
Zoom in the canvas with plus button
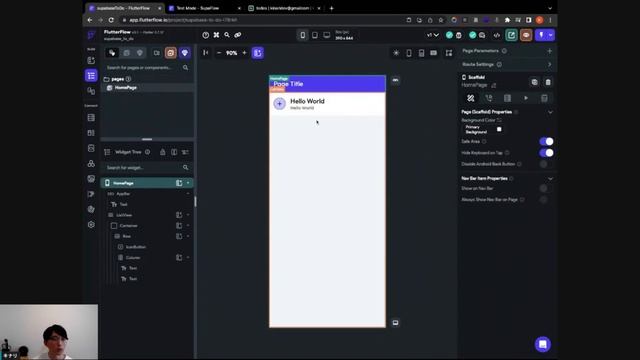click(x=244, y=53)
